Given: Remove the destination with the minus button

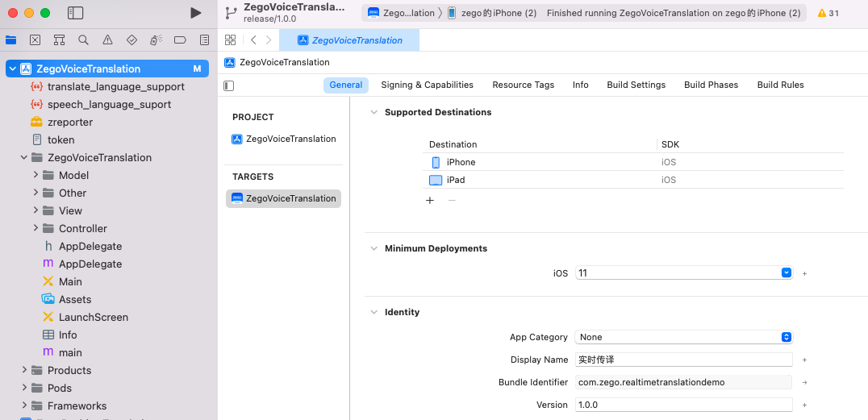Looking at the screenshot, I should pyautogui.click(x=452, y=200).
